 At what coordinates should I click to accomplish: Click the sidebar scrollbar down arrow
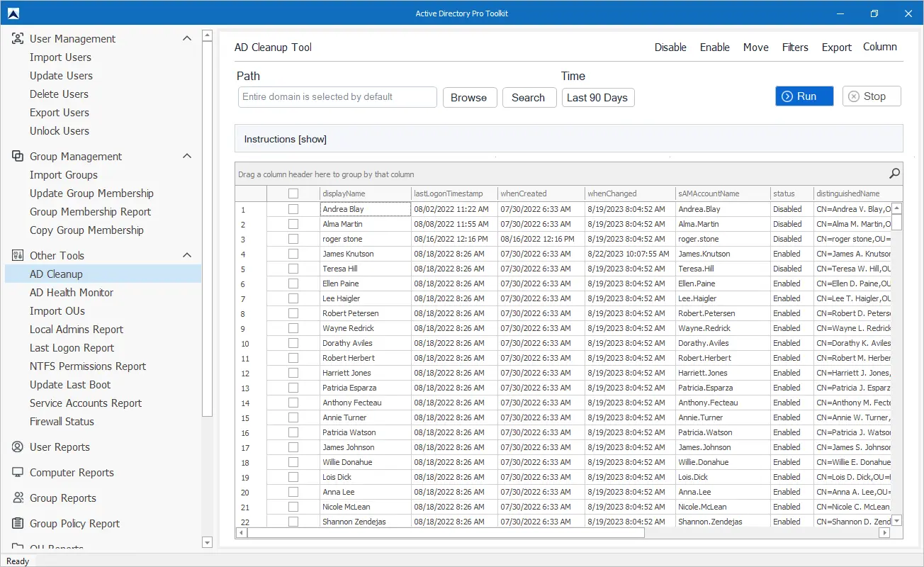pos(207,543)
